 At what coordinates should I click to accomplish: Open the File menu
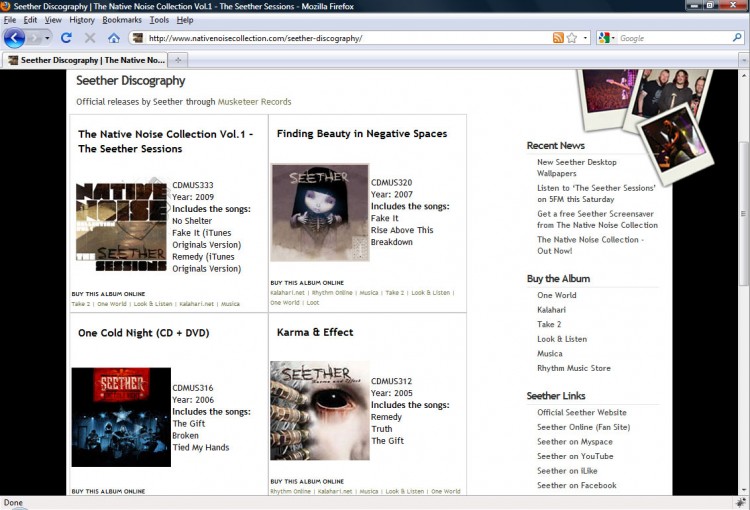10,20
